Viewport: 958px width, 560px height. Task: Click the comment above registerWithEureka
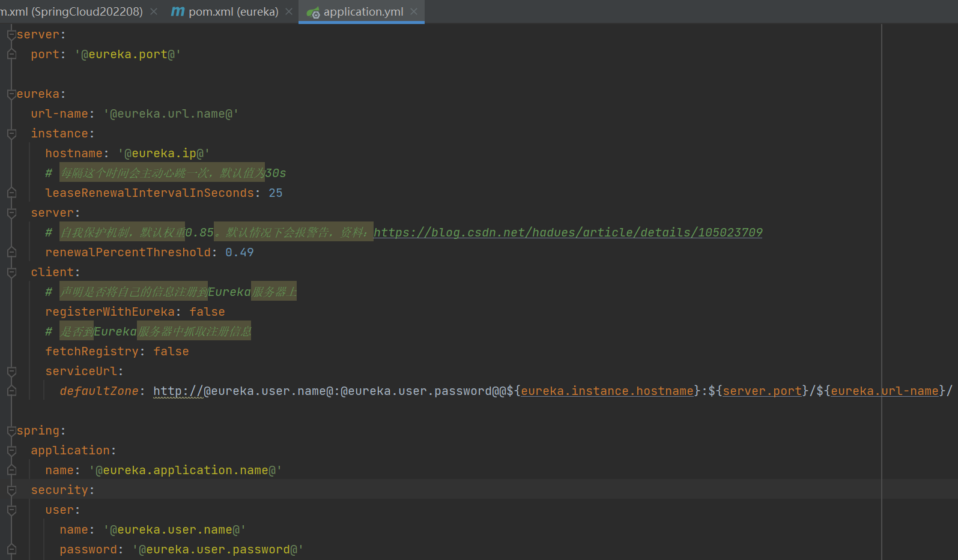171,292
